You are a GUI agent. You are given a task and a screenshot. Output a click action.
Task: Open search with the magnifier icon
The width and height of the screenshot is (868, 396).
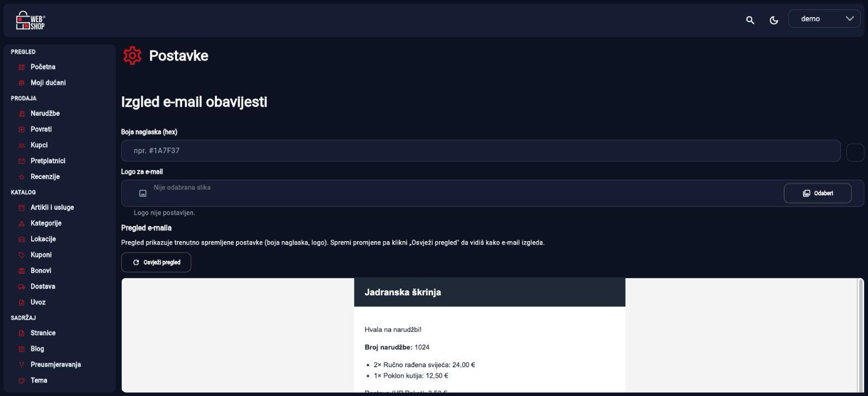click(750, 20)
